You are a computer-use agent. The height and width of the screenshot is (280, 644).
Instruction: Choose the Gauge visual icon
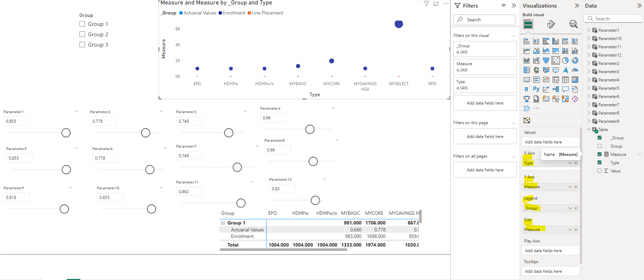tap(575, 70)
